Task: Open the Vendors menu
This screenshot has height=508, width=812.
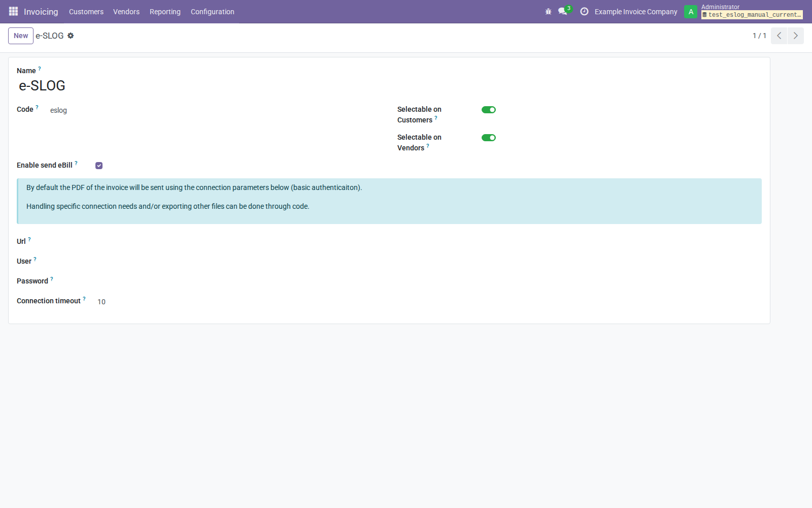Action: pos(126,12)
